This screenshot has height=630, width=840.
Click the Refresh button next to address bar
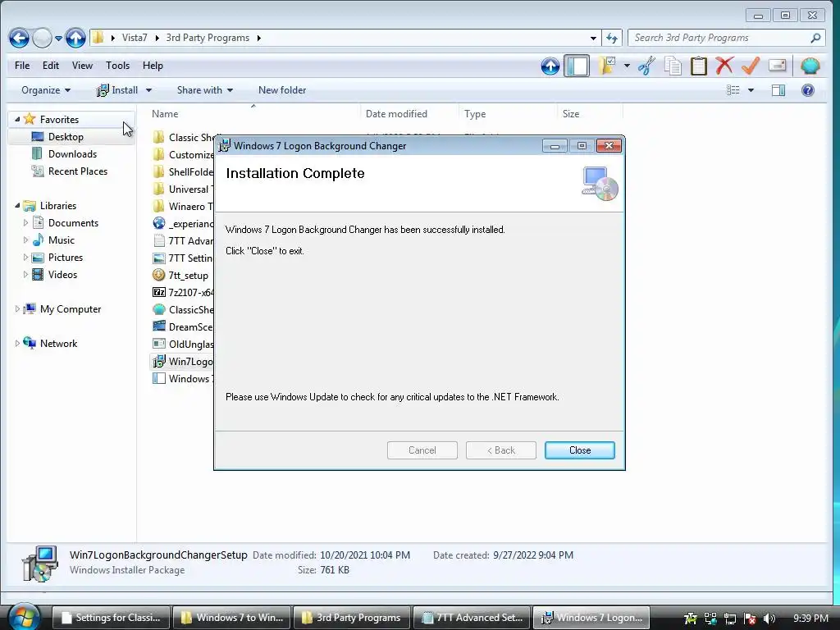pos(612,38)
